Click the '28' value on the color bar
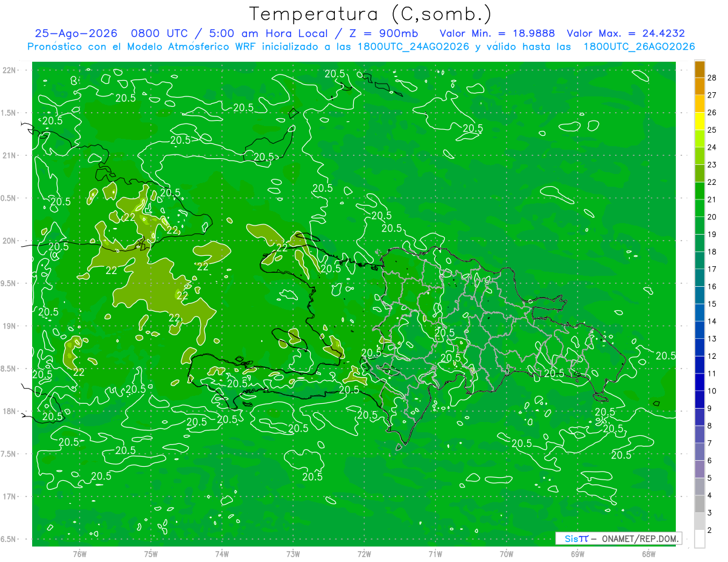The height and width of the screenshot is (562, 728). click(712, 78)
